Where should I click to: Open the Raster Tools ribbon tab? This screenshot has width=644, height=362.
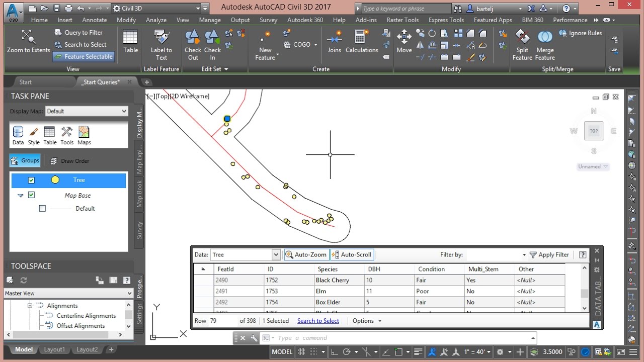tap(403, 20)
